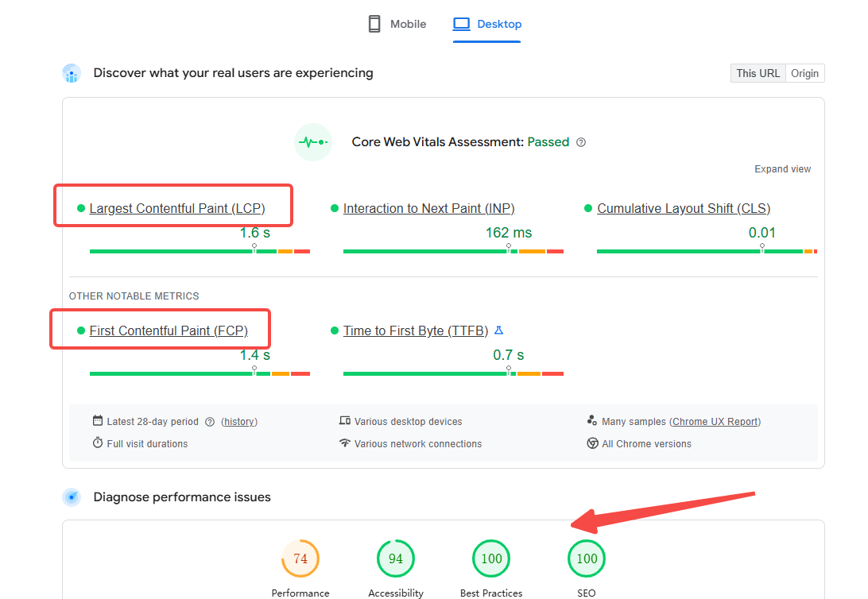Switch to Origin data view
This screenshot has width=868, height=599.
point(804,73)
